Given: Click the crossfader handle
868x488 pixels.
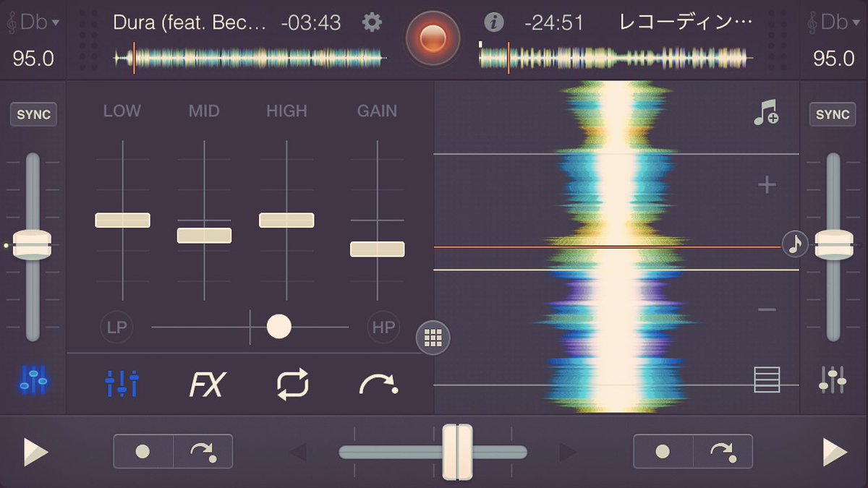Looking at the screenshot, I should point(457,452).
